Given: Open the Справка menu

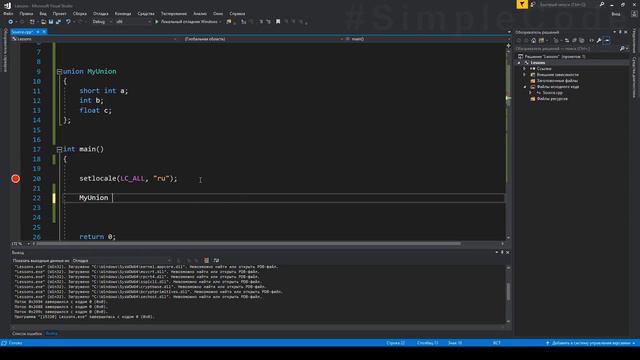Looking at the screenshot, I should (237, 13).
